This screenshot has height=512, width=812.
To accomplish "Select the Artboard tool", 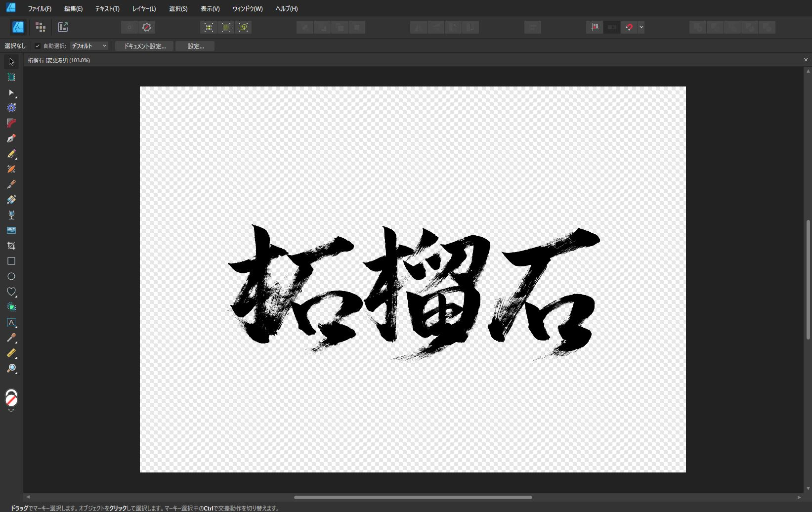I will pyautogui.click(x=11, y=77).
